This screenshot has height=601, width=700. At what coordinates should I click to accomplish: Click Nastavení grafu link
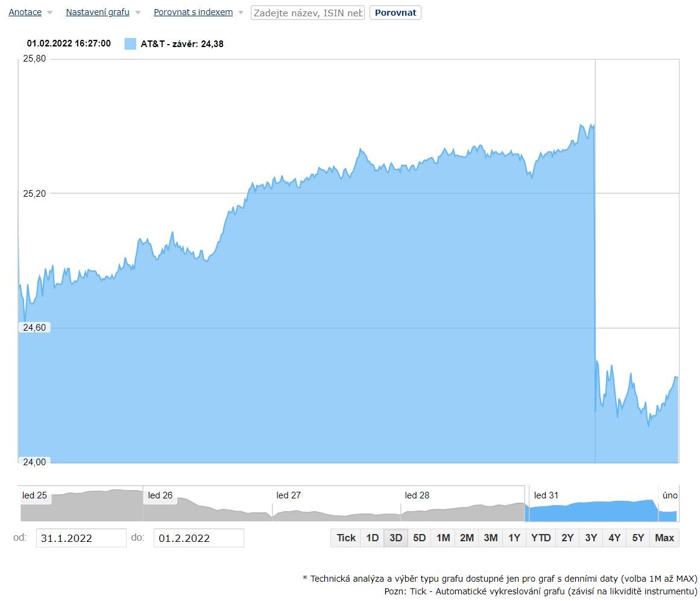[98, 12]
